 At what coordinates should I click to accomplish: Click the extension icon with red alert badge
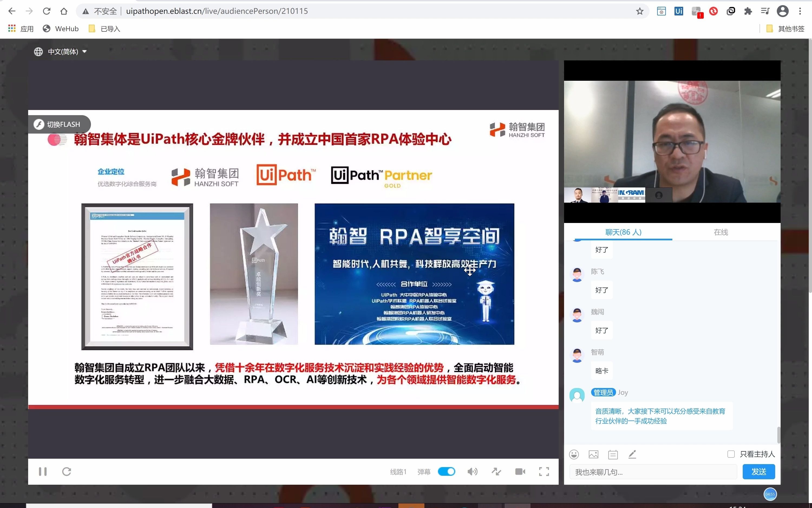click(x=697, y=12)
